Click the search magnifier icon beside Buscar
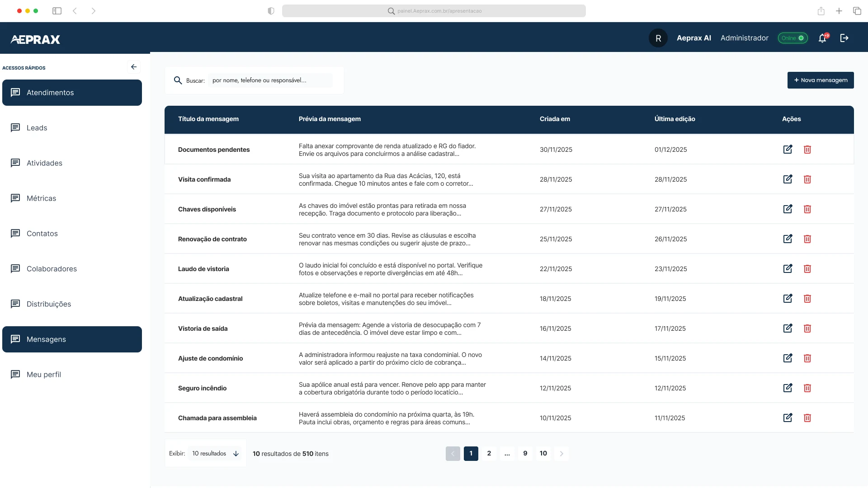 178,80
